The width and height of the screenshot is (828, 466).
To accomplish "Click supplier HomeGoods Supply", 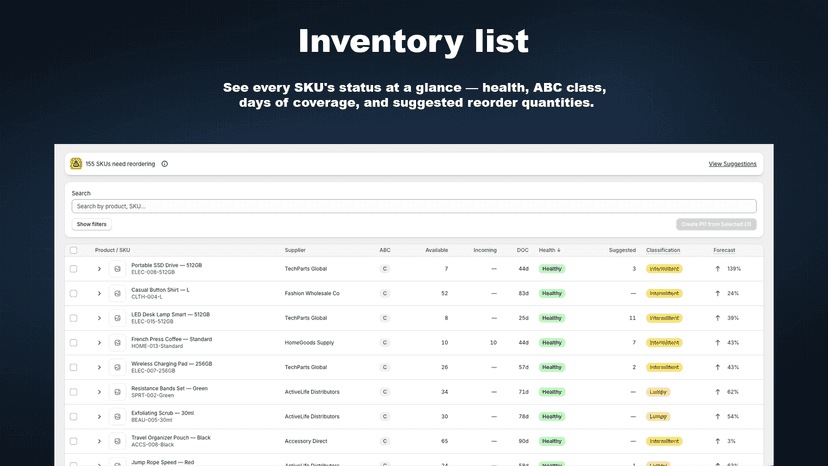I will pos(309,343).
